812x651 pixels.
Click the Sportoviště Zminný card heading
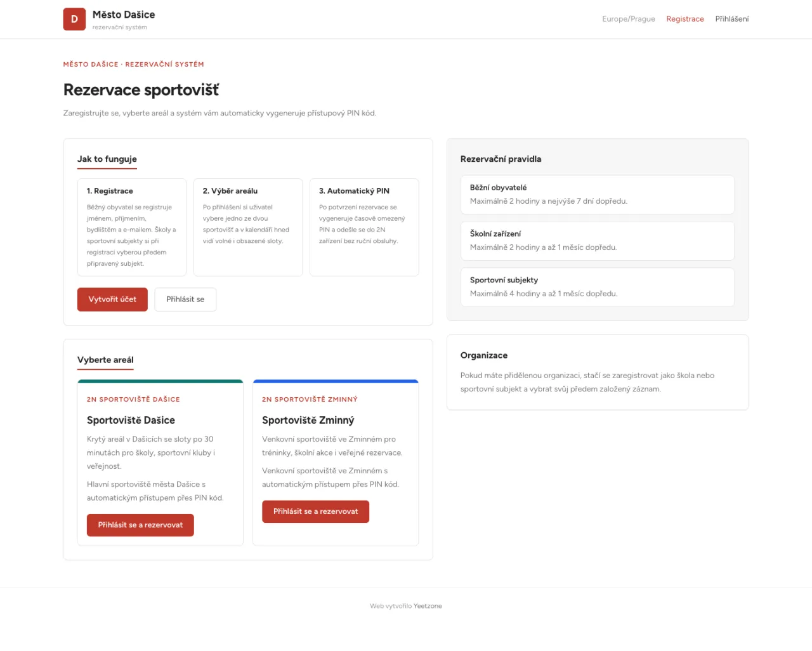point(308,420)
